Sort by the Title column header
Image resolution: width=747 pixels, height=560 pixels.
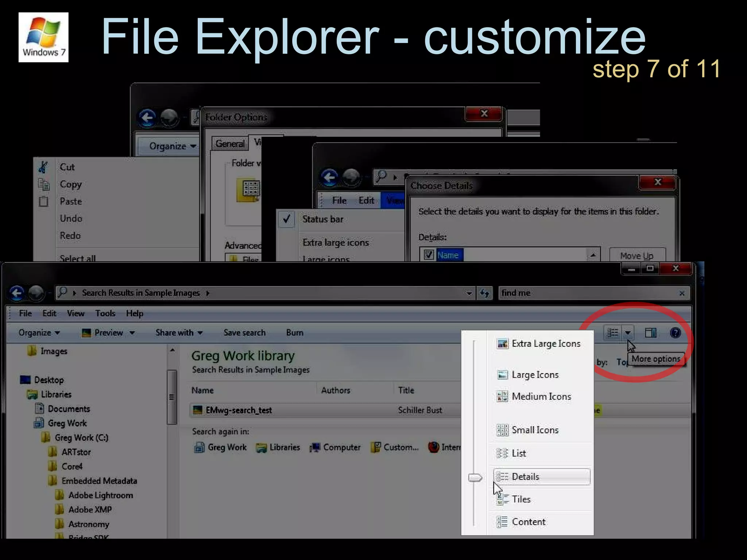click(x=406, y=390)
